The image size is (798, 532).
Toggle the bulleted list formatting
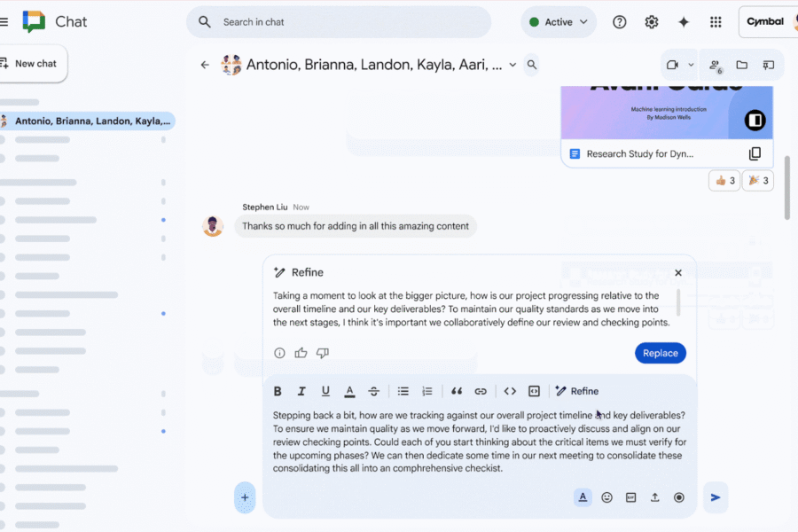[403, 390]
